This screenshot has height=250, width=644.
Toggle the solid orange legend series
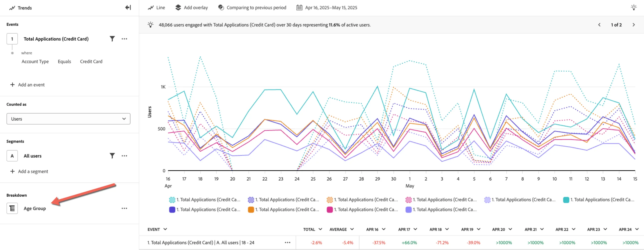[284, 210]
